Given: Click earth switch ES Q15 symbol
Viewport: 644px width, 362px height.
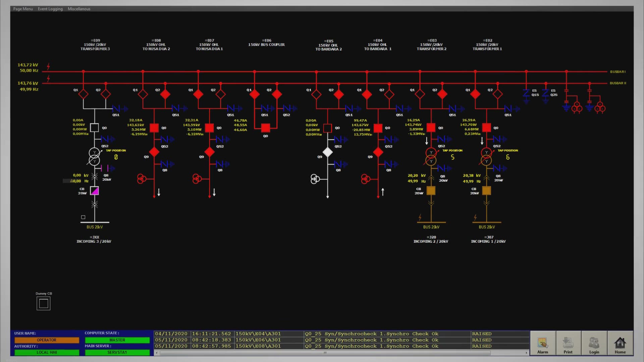Looking at the screenshot, I should (527, 93).
